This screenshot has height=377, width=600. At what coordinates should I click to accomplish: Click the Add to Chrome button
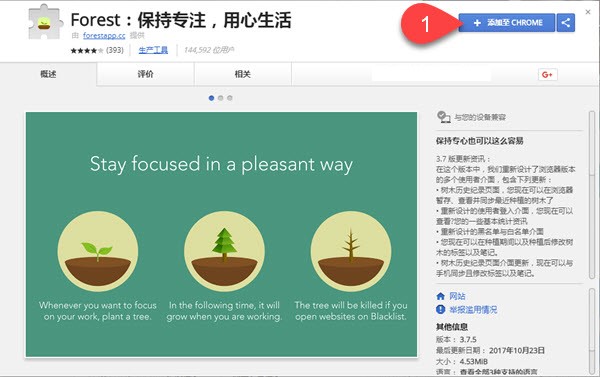pos(507,23)
